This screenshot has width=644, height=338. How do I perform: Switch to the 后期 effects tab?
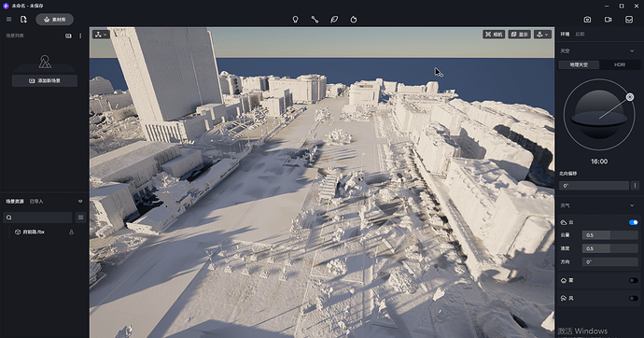pos(580,35)
